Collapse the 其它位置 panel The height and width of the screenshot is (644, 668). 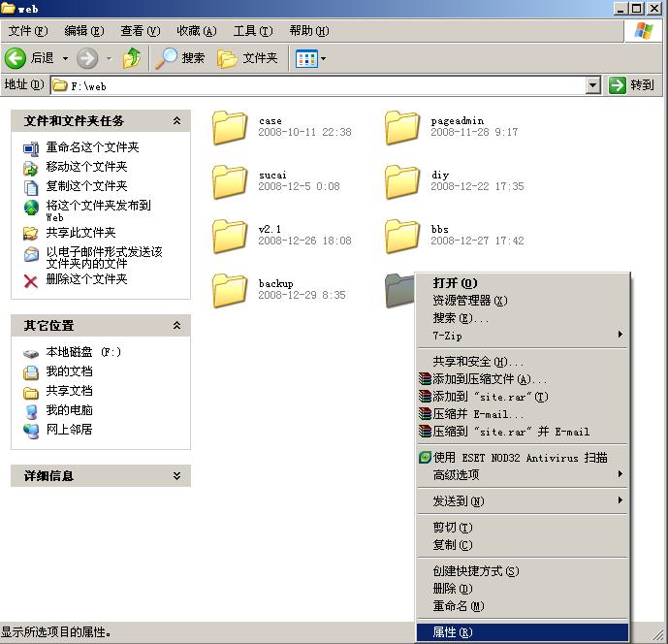point(176,326)
